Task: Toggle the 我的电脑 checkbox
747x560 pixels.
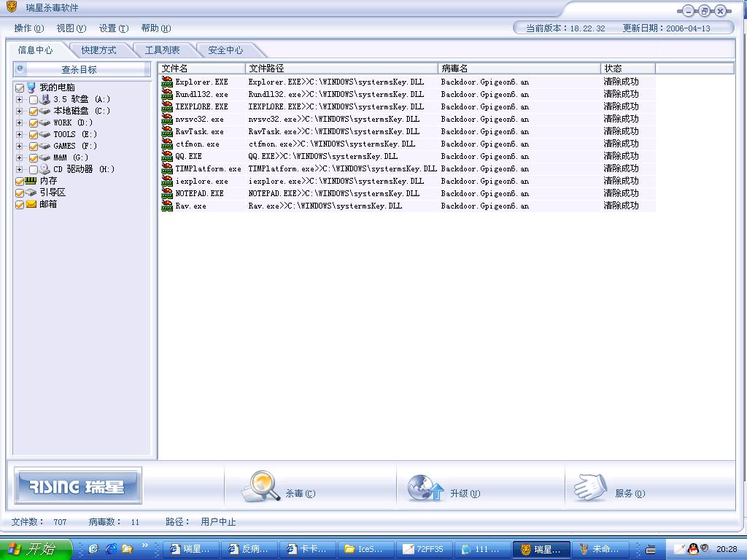Action: [20, 87]
